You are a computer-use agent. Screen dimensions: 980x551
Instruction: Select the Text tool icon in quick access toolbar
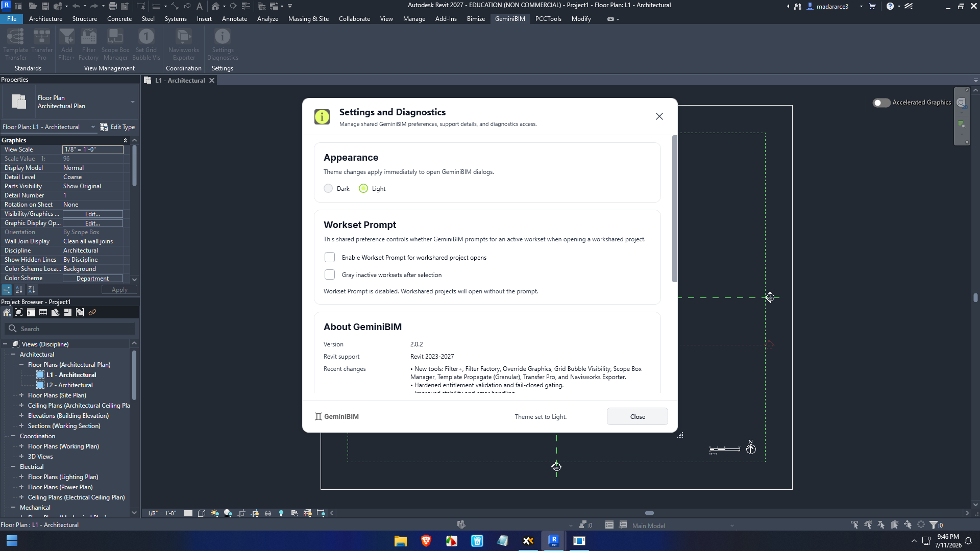(200, 6)
